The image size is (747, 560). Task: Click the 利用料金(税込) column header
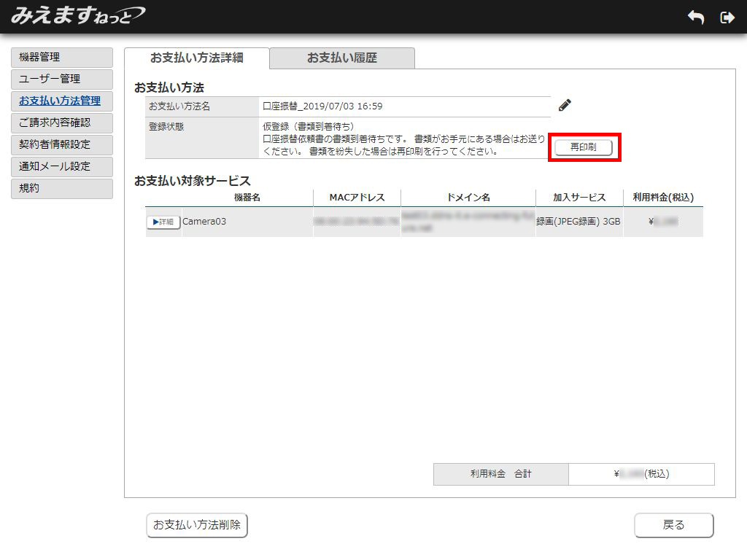pyautogui.click(x=662, y=198)
